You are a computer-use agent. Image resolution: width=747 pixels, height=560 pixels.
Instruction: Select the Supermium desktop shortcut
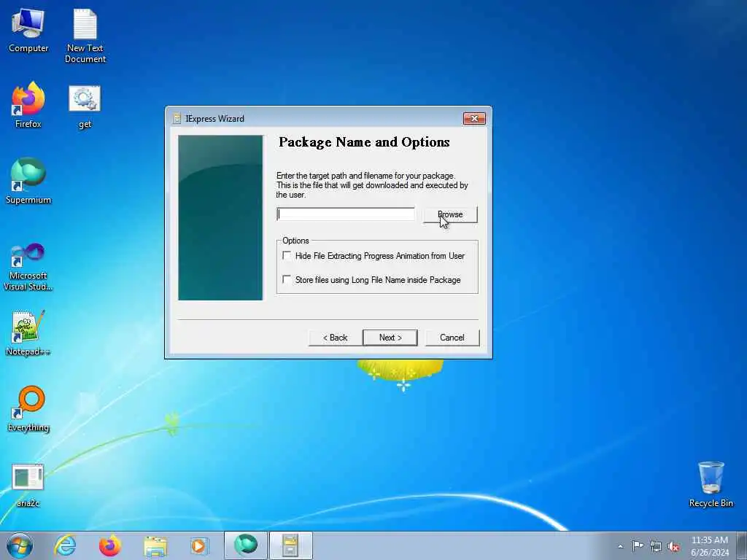pos(28,181)
